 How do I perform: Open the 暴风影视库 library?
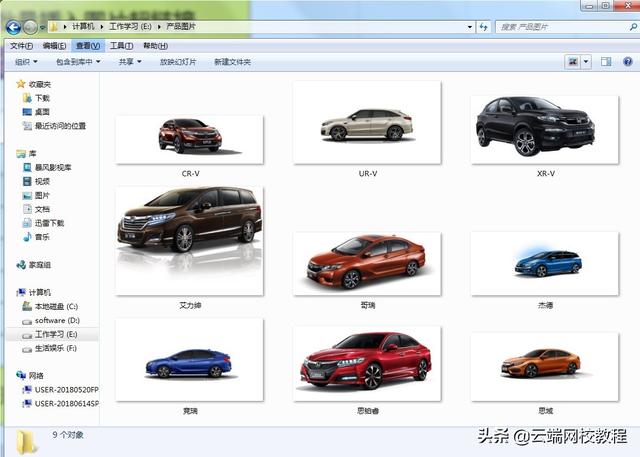tap(53, 167)
